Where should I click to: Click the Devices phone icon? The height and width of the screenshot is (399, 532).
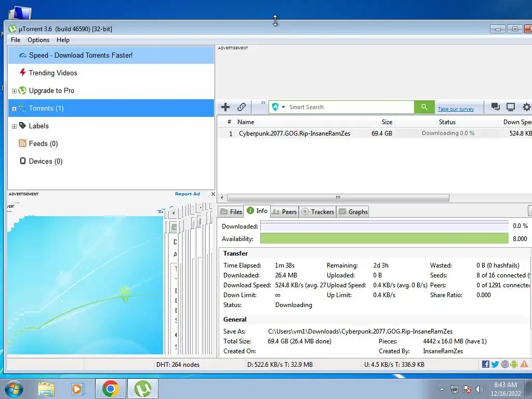22,161
